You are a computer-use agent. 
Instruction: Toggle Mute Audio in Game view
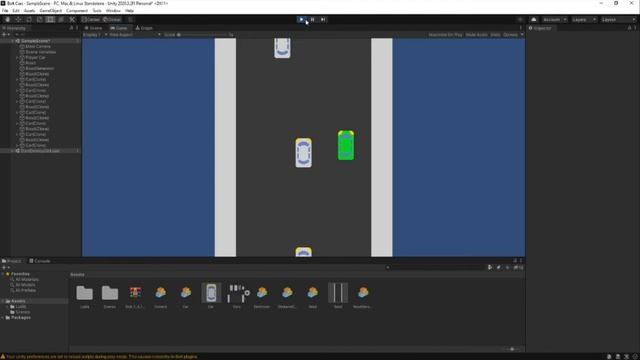pyautogui.click(x=476, y=35)
